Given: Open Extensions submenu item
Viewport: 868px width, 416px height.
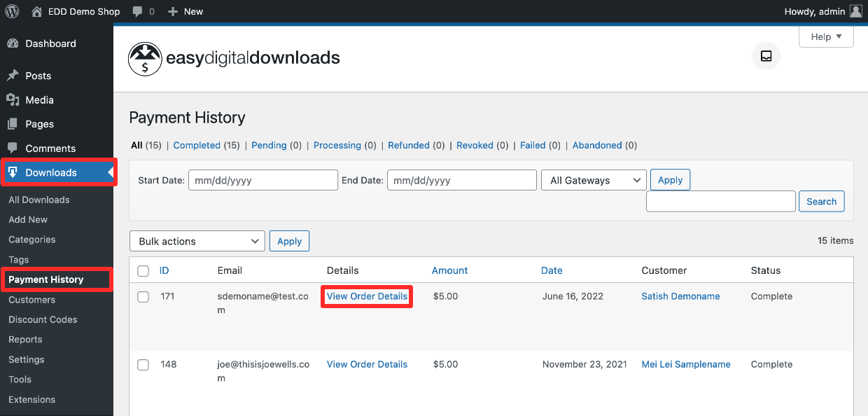Looking at the screenshot, I should pos(31,400).
